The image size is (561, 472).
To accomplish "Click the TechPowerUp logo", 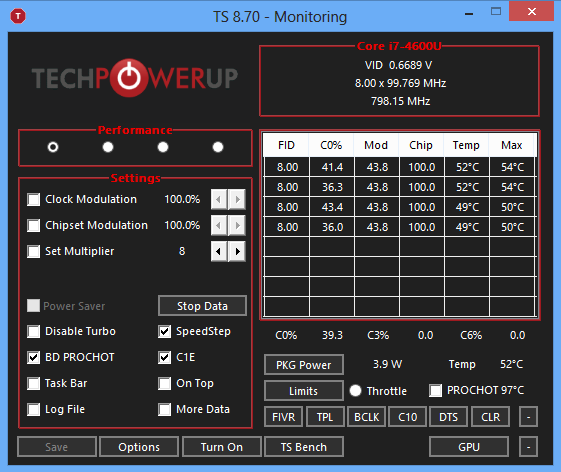I will click(x=135, y=78).
